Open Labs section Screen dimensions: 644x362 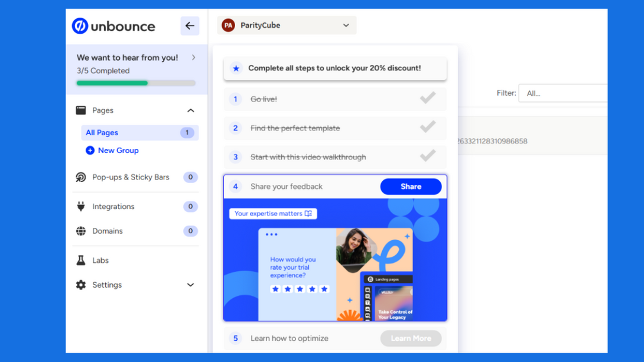click(x=100, y=260)
